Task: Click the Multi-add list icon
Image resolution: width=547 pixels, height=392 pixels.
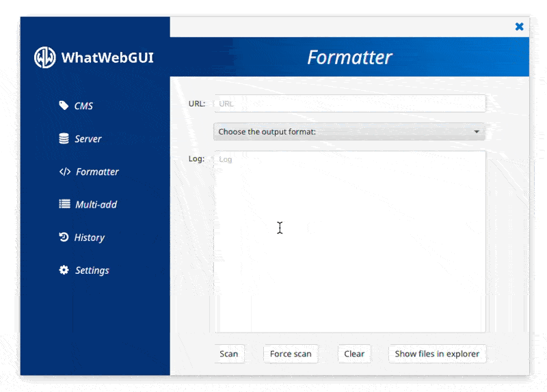Action: (x=64, y=204)
